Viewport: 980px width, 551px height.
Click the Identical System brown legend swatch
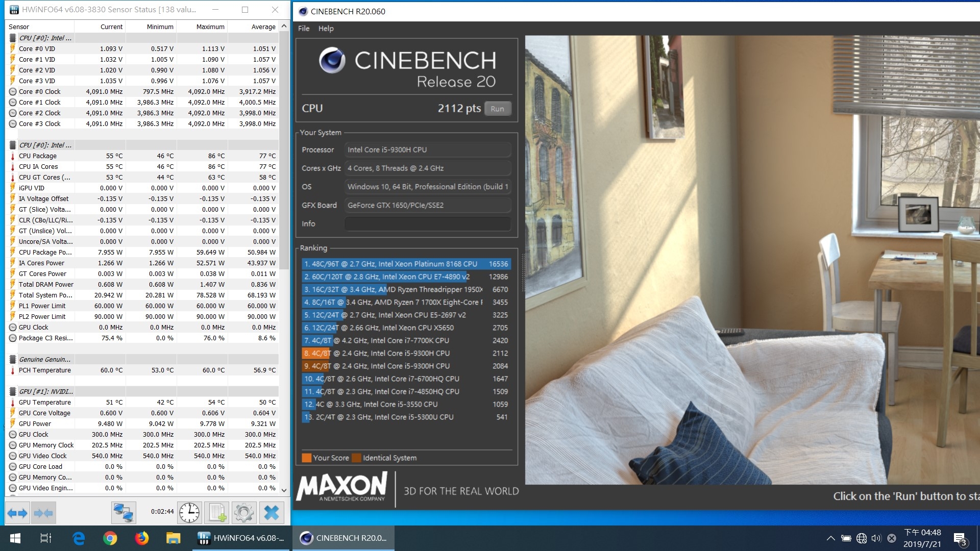(x=356, y=458)
